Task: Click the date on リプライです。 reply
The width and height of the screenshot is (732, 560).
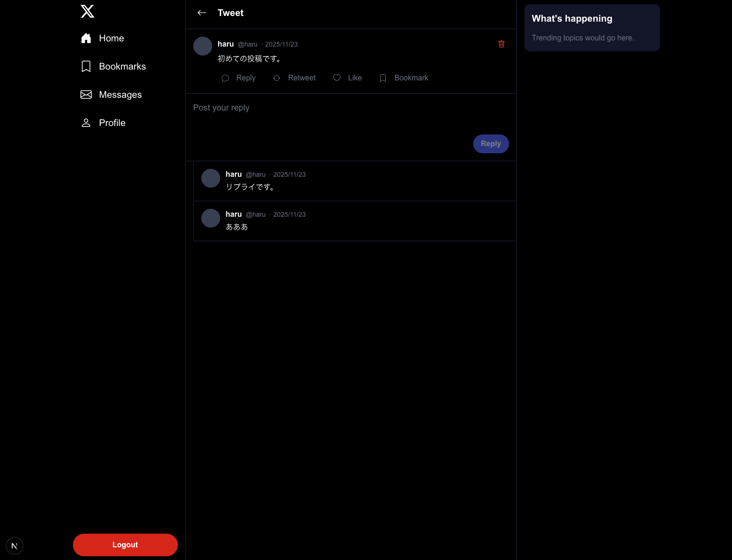Action: click(289, 174)
